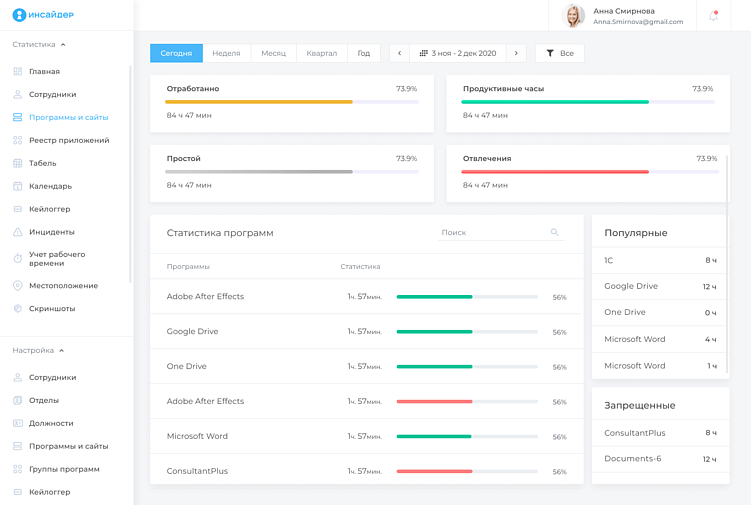
Task: Click the filter funnel icon
Action: click(x=550, y=53)
